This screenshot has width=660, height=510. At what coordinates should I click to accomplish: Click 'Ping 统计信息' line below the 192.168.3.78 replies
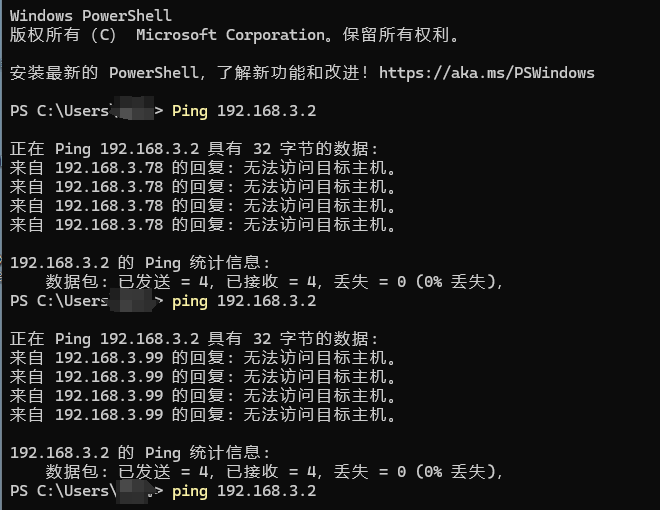point(140,263)
